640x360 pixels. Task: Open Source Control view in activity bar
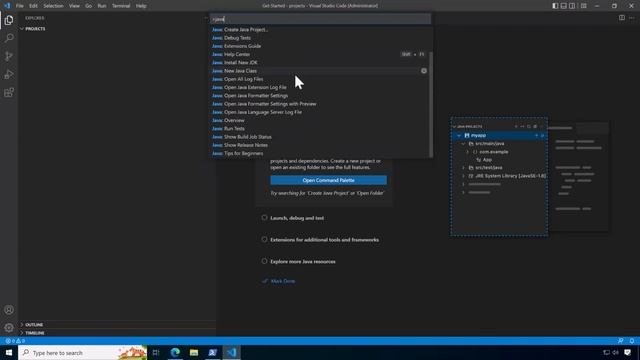(9, 56)
